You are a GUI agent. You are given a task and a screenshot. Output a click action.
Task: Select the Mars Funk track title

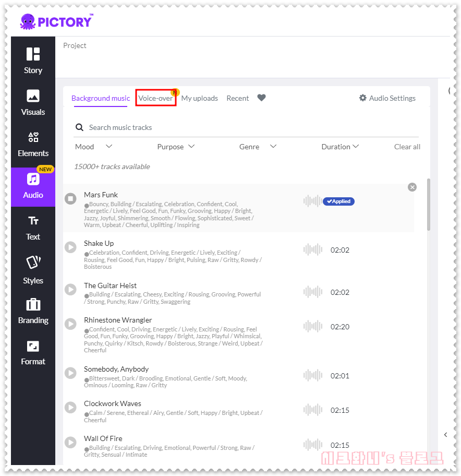tap(101, 195)
